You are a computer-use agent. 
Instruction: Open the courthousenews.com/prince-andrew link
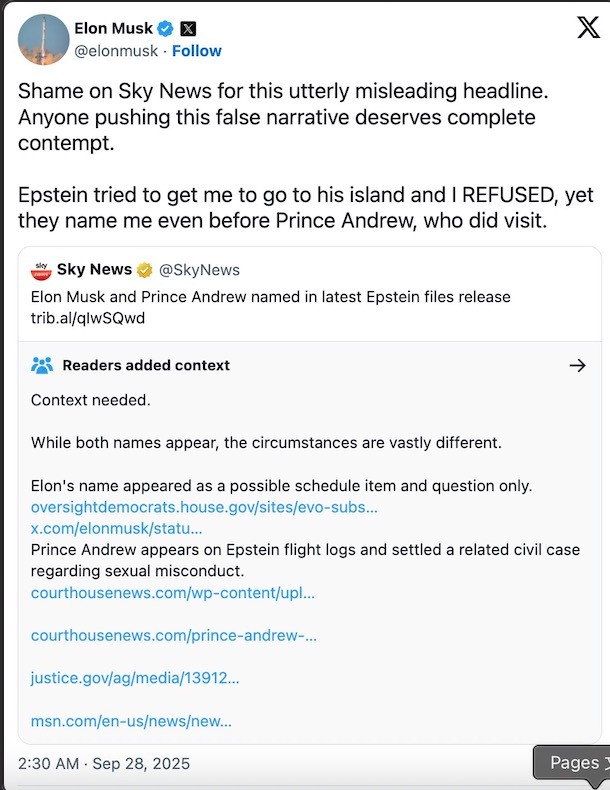(x=173, y=635)
